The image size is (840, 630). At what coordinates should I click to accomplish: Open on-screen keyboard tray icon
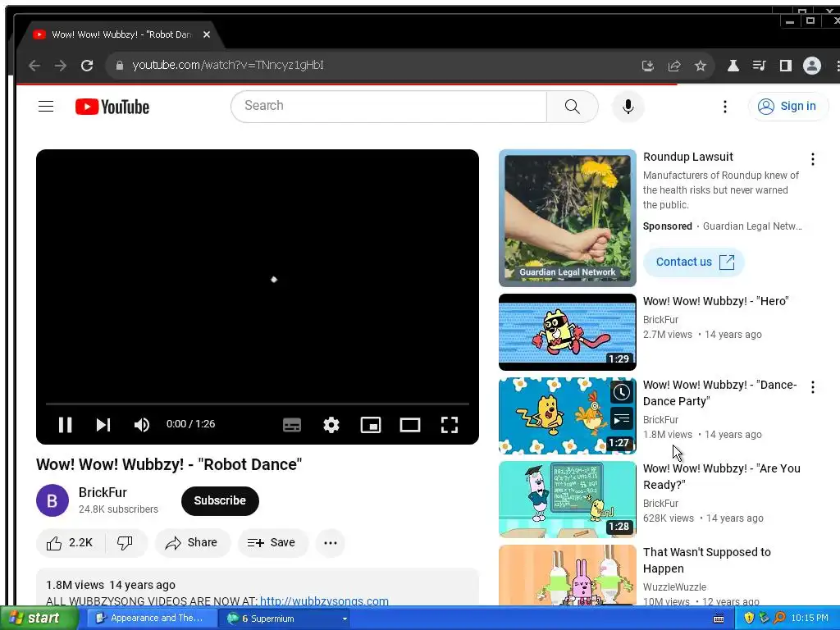(x=719, y=619)
